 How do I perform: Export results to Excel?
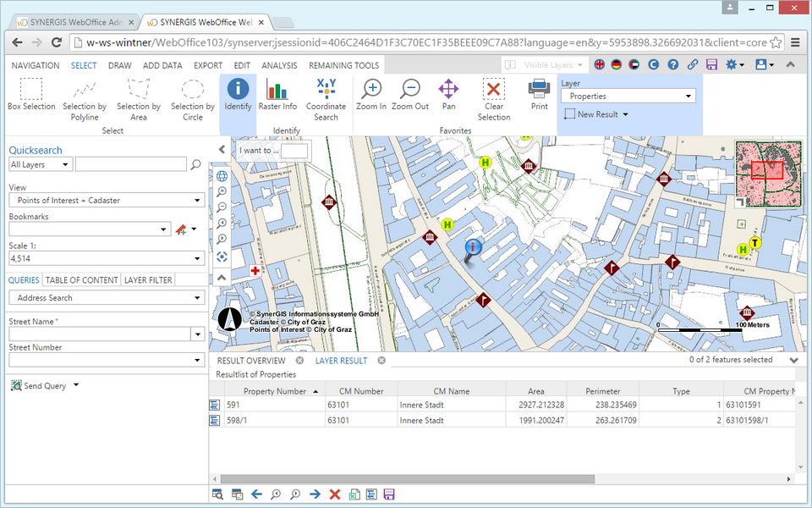point(354,494)
